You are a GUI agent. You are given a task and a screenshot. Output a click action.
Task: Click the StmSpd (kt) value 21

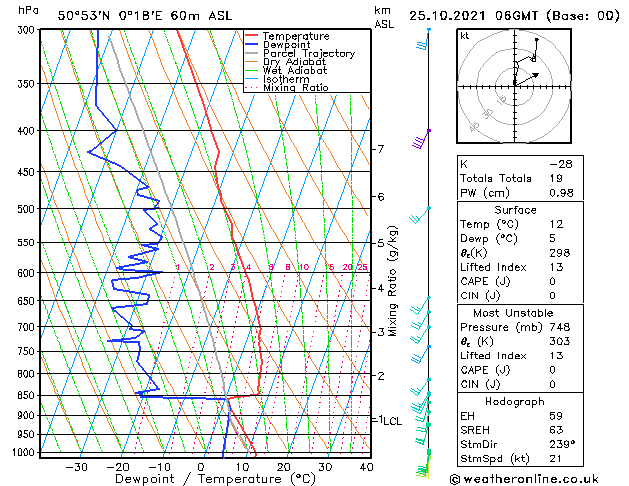pos(556,458)
